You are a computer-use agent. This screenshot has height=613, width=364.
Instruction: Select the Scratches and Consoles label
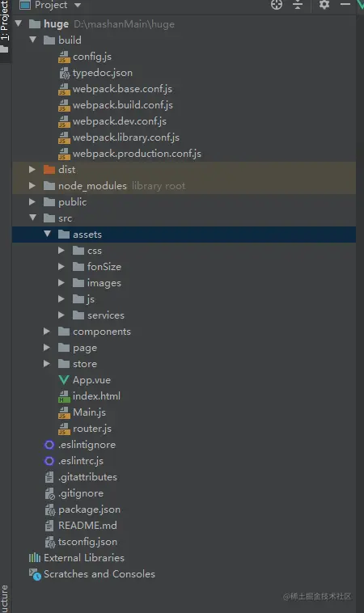pyautogui.click(x=99, y=574)
